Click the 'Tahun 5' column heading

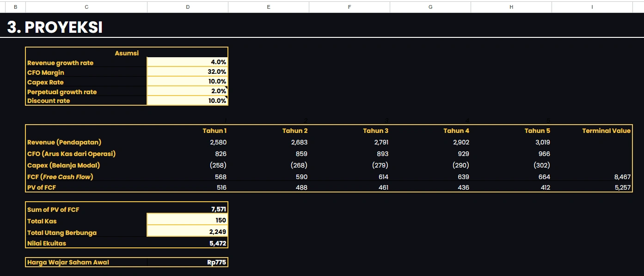[x=537, y=131]
